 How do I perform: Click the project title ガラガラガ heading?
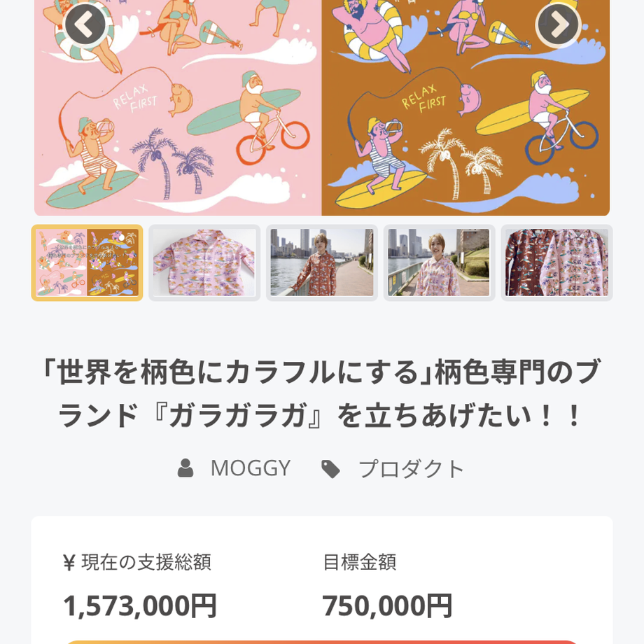(322, 393)
